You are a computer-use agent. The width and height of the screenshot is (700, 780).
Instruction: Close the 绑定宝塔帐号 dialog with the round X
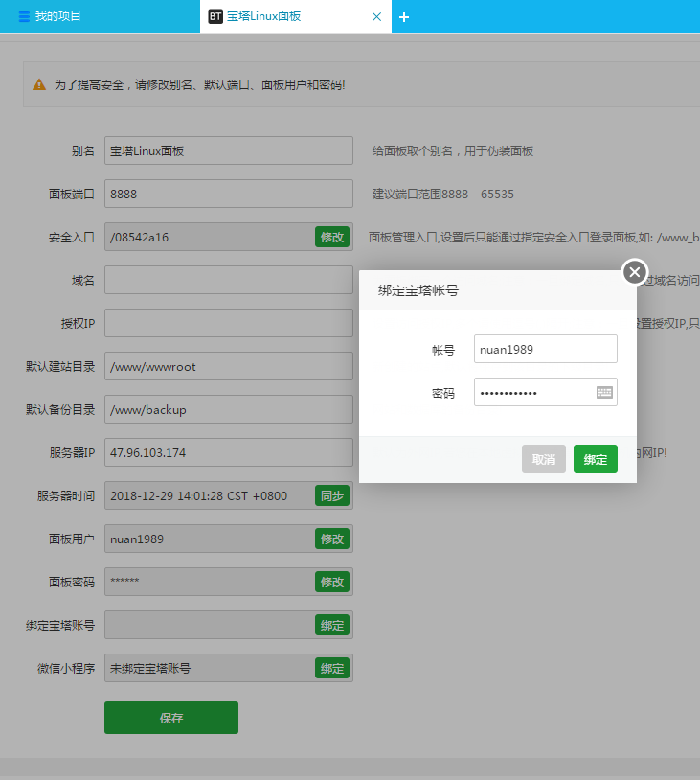click(635, 272)
